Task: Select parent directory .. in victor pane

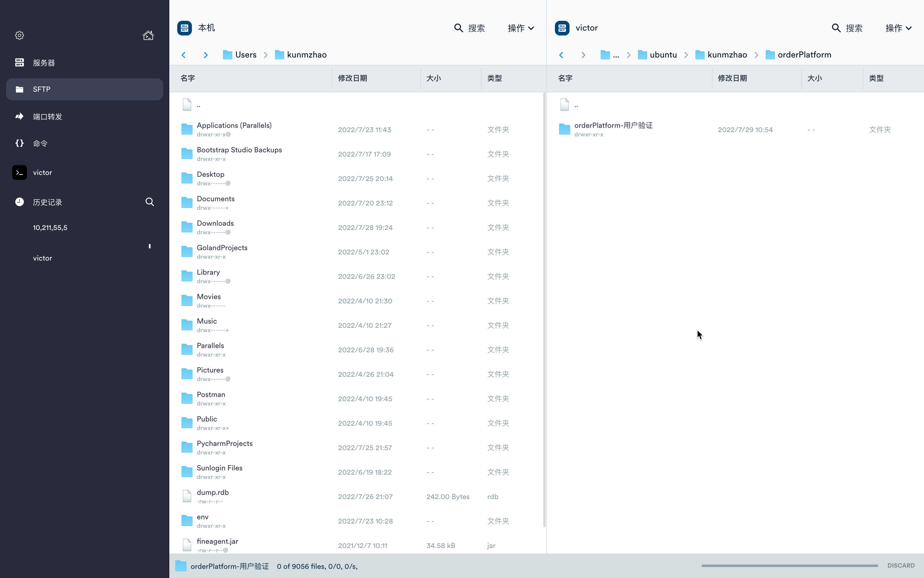Action: click(x=735, y=105)
